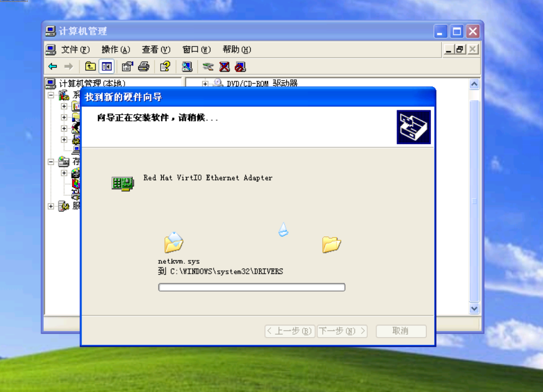
Task: Click the services and applications node icon
Action: (x=64, y=206)
